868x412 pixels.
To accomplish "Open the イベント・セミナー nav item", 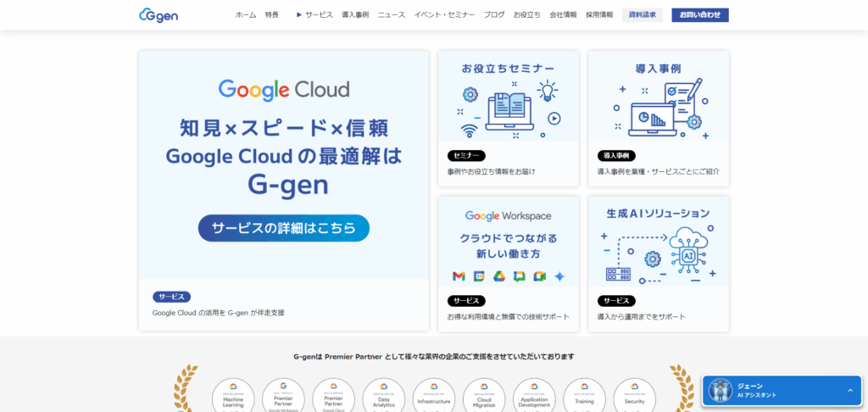I will pos(444,14).
